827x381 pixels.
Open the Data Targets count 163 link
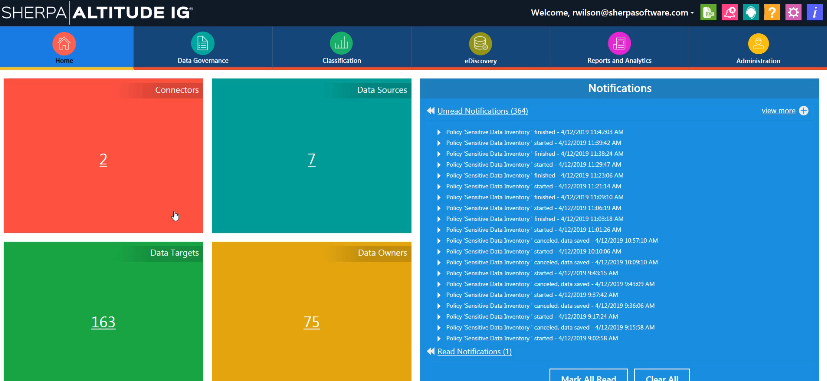pyautogui.click(x=103, y=322)
